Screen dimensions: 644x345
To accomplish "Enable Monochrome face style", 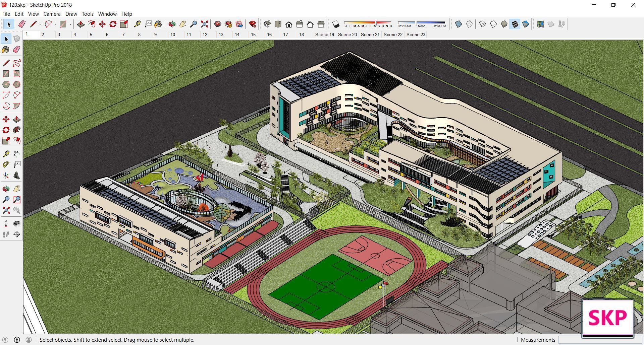I will [x=526, y=24].
